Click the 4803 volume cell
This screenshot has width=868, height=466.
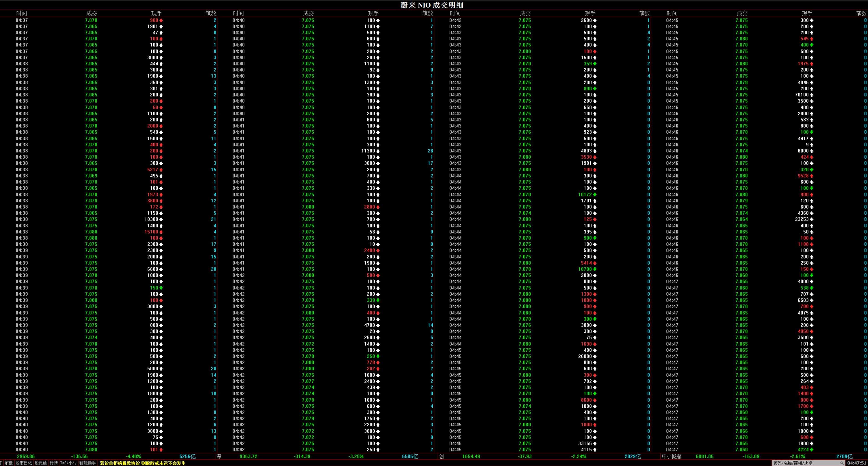tap(589, 151)
